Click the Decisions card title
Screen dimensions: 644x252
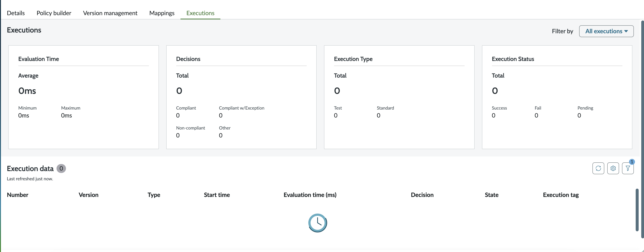tap(188, 59)
